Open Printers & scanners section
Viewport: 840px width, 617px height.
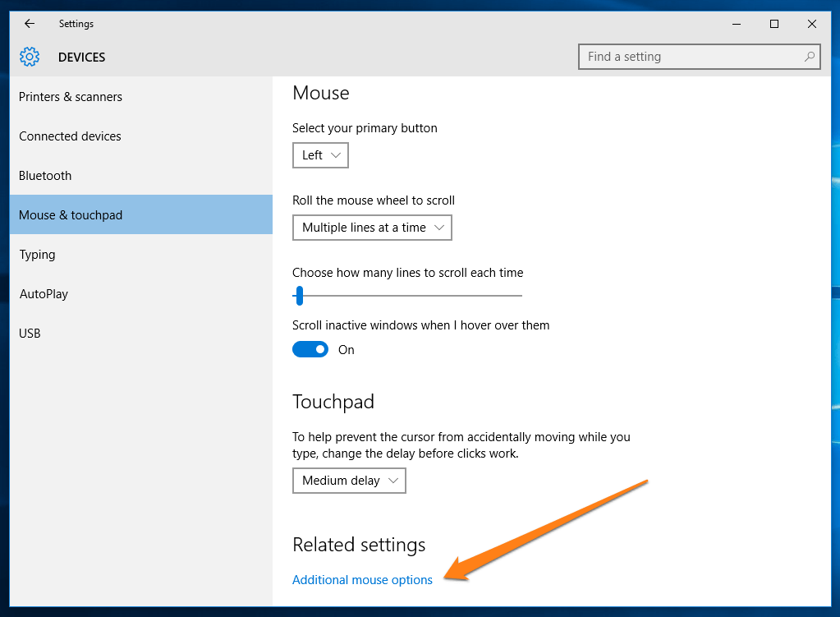click(x=141, y=96)
